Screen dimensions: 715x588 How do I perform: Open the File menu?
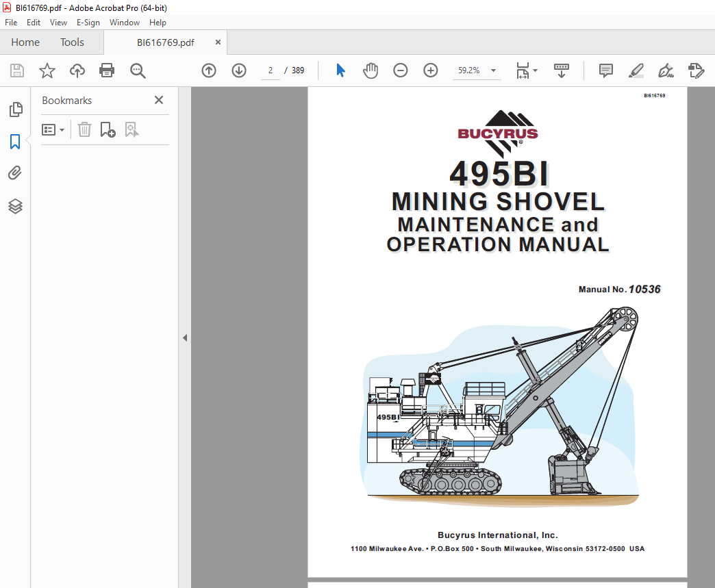[11, 23]
